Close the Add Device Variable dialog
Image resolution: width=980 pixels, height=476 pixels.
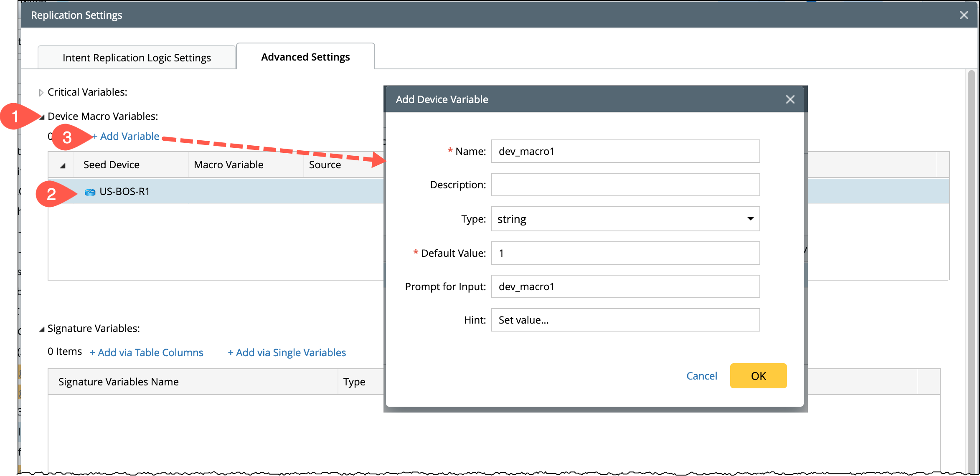(x=790, y=99)
